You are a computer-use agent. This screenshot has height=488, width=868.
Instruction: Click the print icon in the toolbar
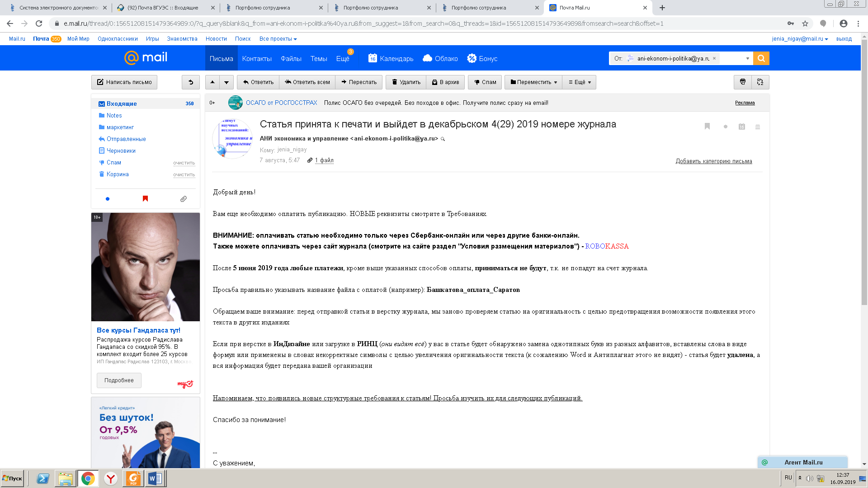pyautogui.click(x=742, y=82)
